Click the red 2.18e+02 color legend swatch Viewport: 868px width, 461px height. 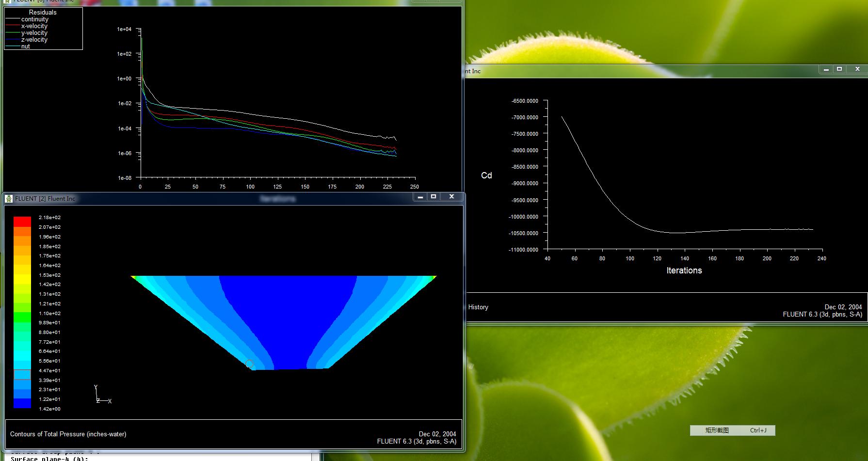tap(22, 222)
